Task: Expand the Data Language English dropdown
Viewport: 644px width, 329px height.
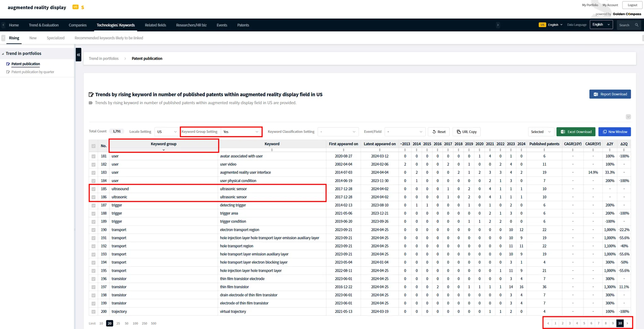Action: (601, 25)
